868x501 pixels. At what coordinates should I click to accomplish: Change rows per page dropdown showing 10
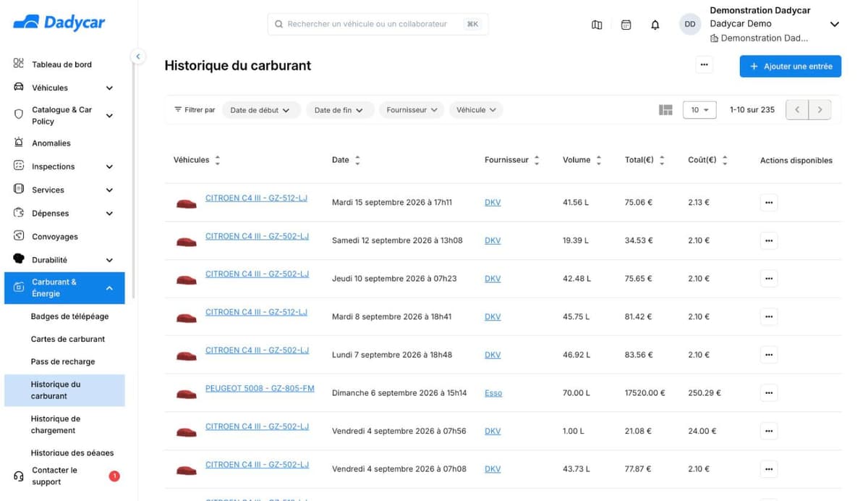[699, 110]
